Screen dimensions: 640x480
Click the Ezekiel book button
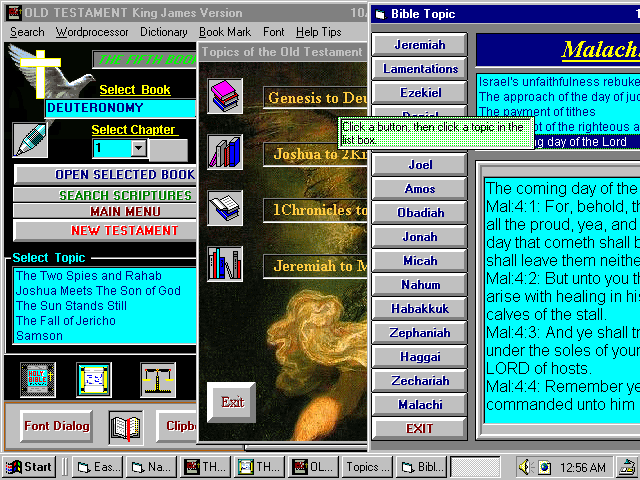click(420, 93)
